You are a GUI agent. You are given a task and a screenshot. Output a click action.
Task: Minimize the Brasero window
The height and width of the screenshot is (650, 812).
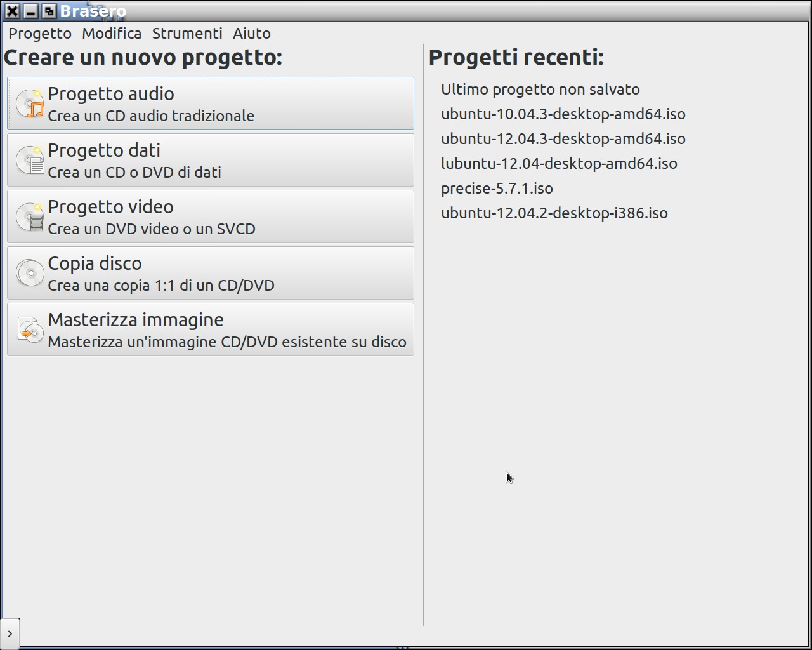[30, 11]
